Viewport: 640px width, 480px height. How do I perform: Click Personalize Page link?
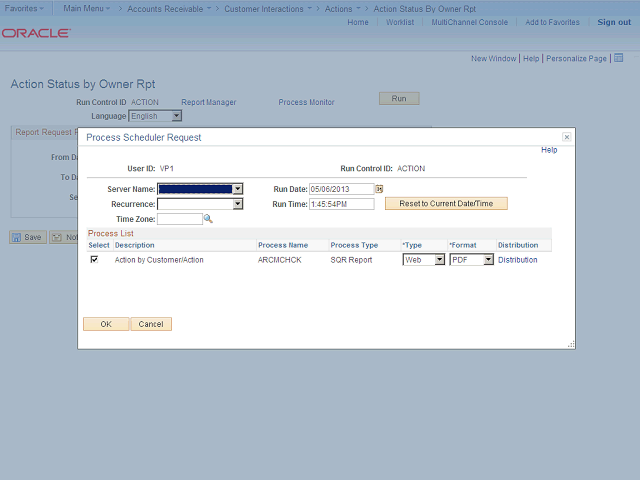pyautogui.click(x=576, y=58)
